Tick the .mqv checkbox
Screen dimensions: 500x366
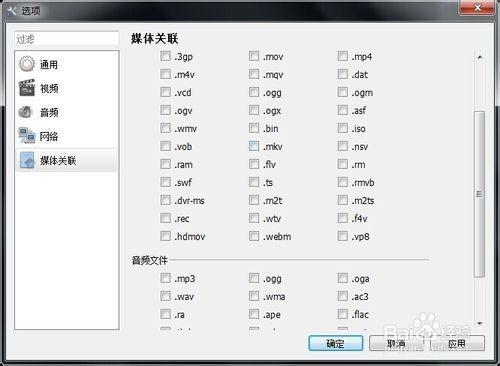point(254,74)
